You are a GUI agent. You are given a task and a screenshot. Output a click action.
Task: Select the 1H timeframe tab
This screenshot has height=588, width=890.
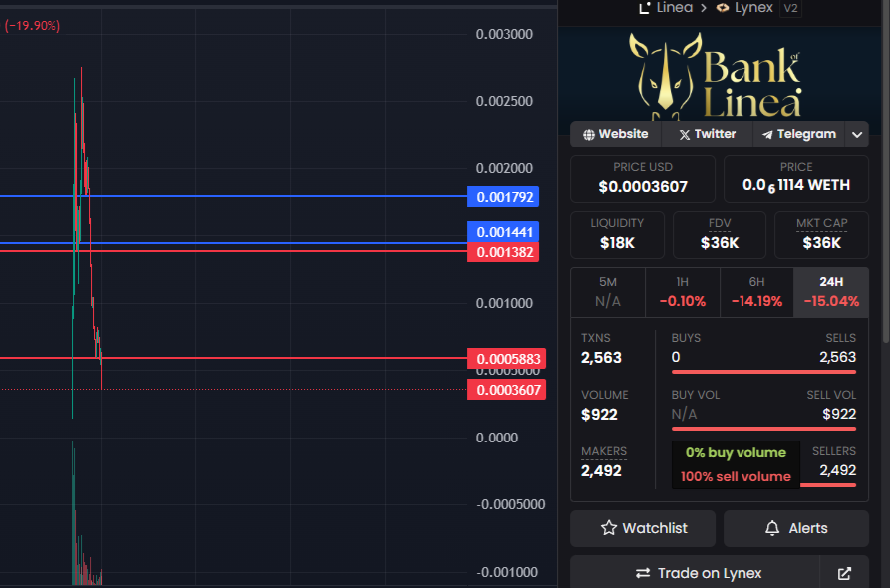683,292
